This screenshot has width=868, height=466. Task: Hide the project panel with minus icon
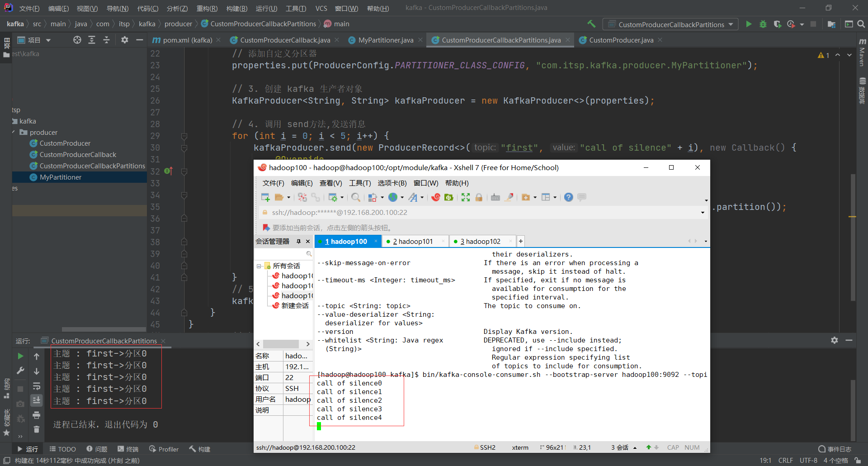[x=140, y=40]
